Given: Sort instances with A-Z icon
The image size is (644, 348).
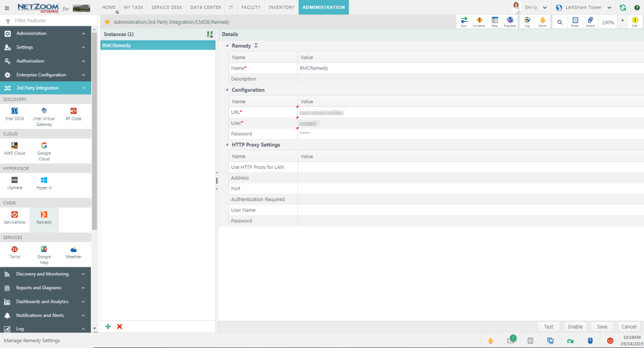Looking at the screenshot, I should (210, 35).
